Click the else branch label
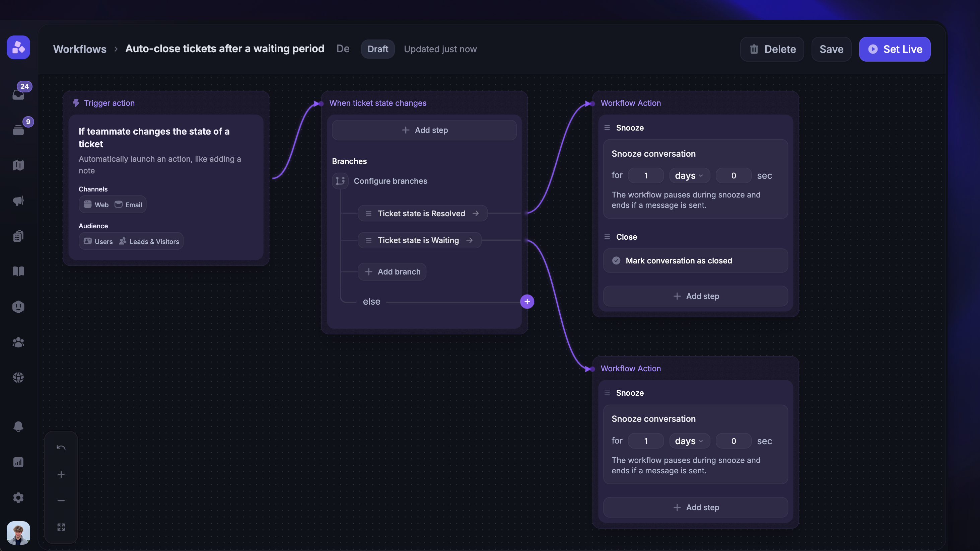980x551 pixels. (x=371, y=302)
